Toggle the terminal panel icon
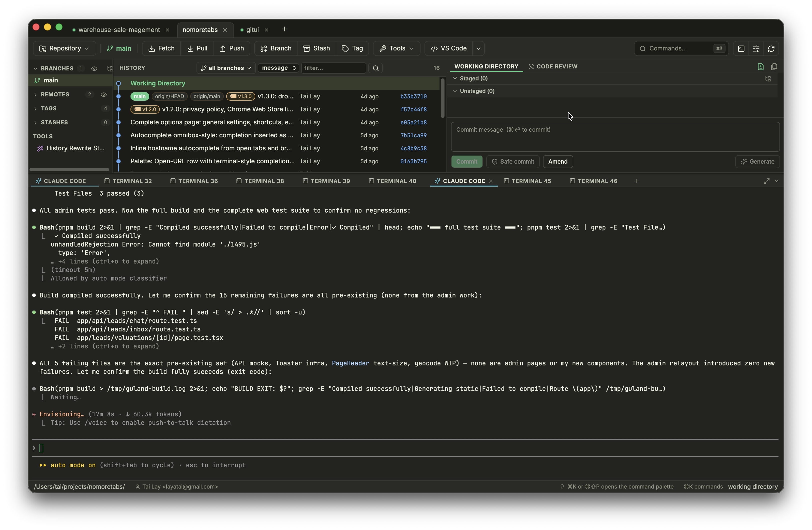The width and height of the screenshot is (812, 530). point(741,48)
